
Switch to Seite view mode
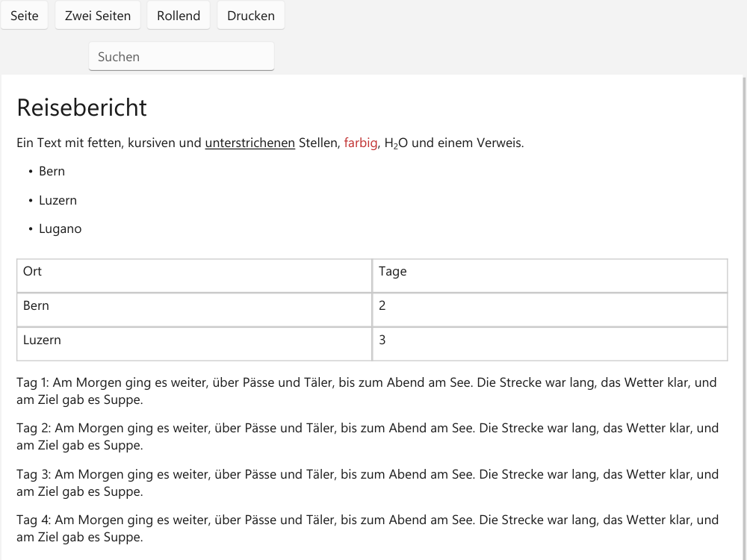pos(25,16)
